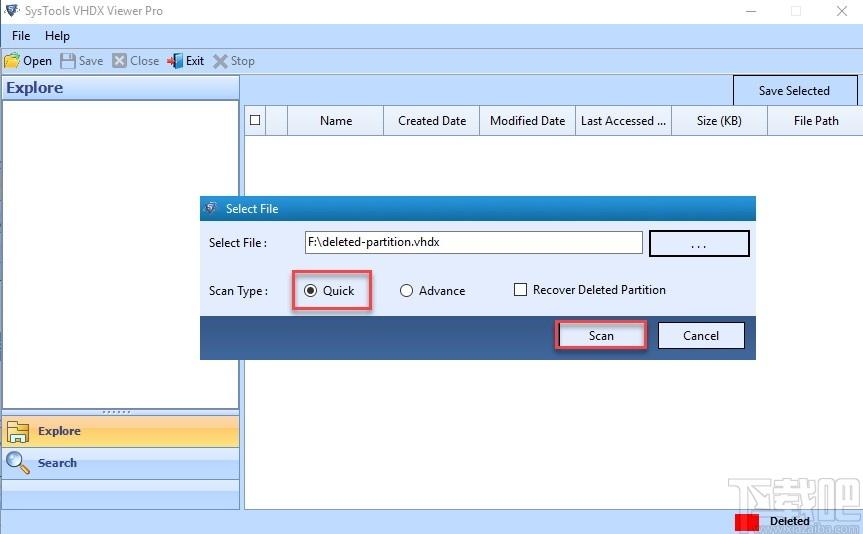Click the sidebar splitter grip dots
This screenshot has width=863, height=534.
[116, 412]
